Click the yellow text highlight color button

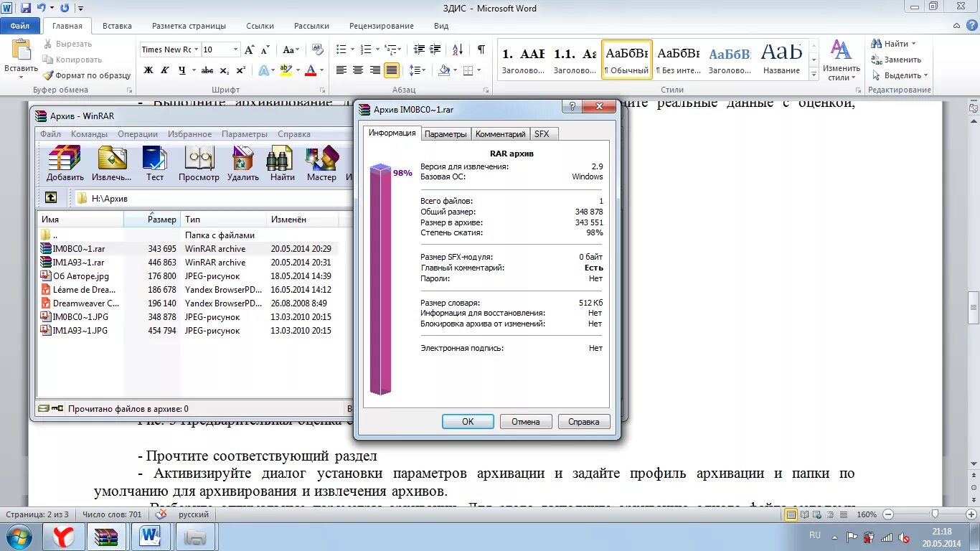[285, 70]
